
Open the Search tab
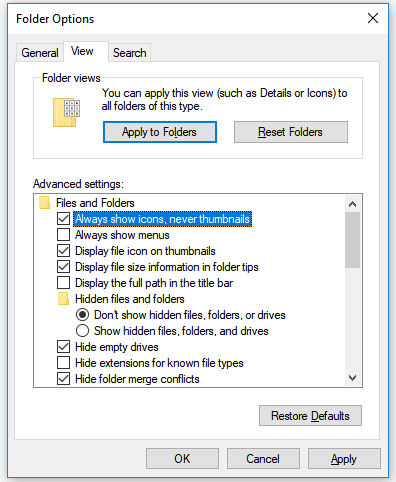(x=130, y=53)
